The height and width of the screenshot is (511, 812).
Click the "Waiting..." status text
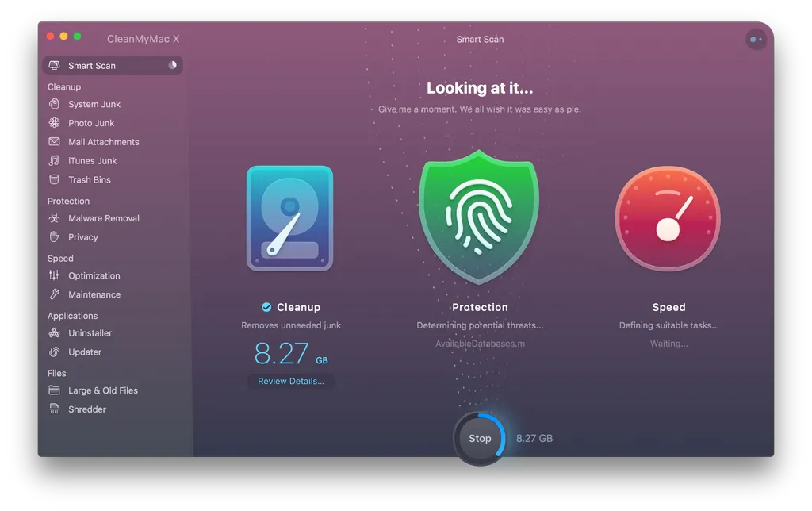point(668,344)
